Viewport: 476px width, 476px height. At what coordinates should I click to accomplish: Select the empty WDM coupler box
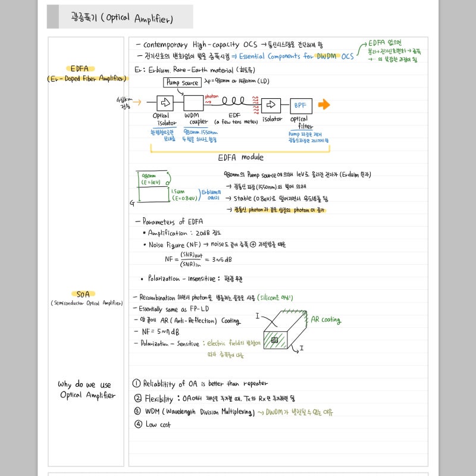coord(193,103)
